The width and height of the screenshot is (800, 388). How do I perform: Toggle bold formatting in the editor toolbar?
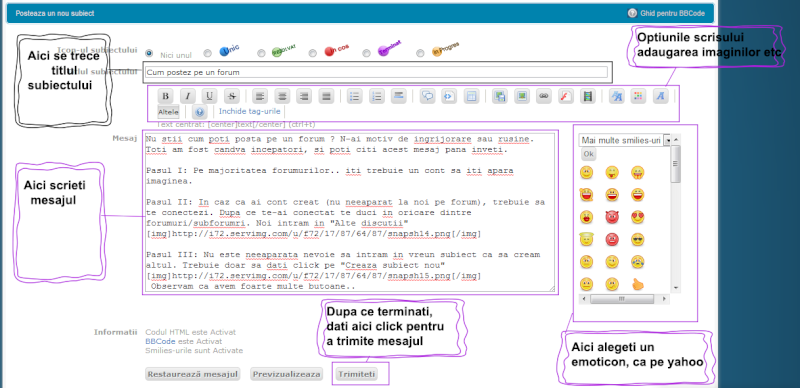[x=165, y=96]
